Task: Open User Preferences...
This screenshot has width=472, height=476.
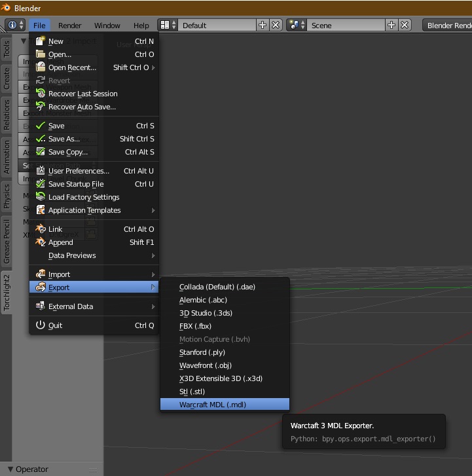Action: 94,171
